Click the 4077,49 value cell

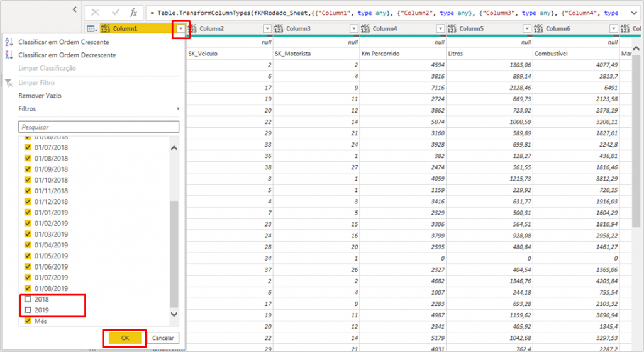576,65
